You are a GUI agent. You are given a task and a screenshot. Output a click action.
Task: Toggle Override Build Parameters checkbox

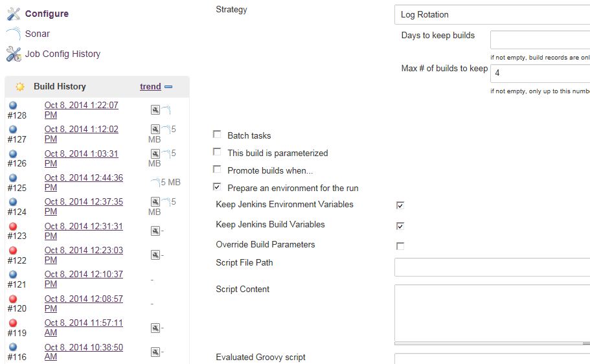[x=400, y=246]
